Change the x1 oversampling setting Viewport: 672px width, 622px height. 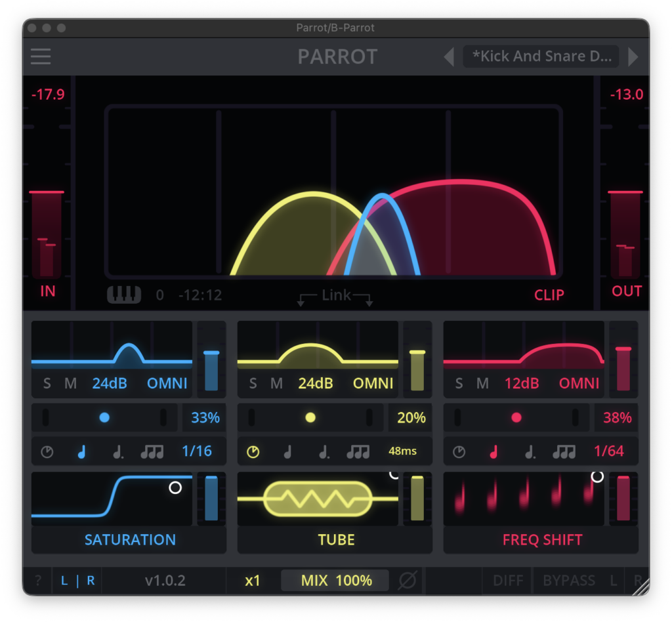253,581
